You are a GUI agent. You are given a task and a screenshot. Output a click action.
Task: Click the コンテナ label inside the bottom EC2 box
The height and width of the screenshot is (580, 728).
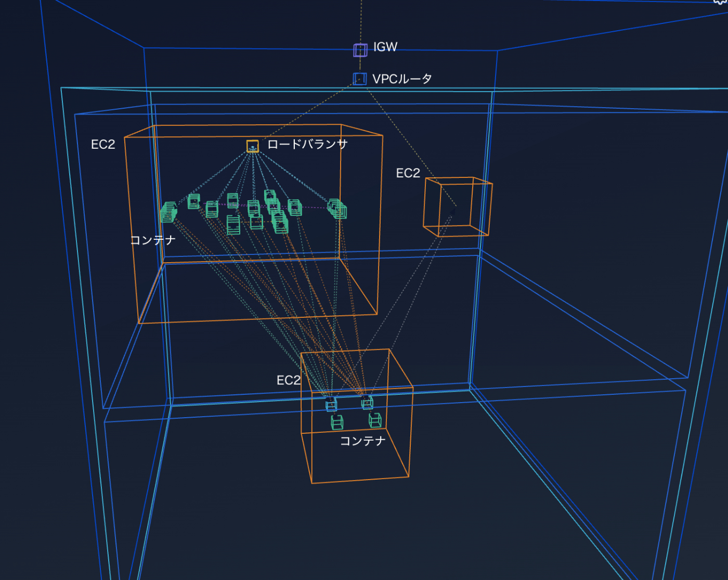363,441
